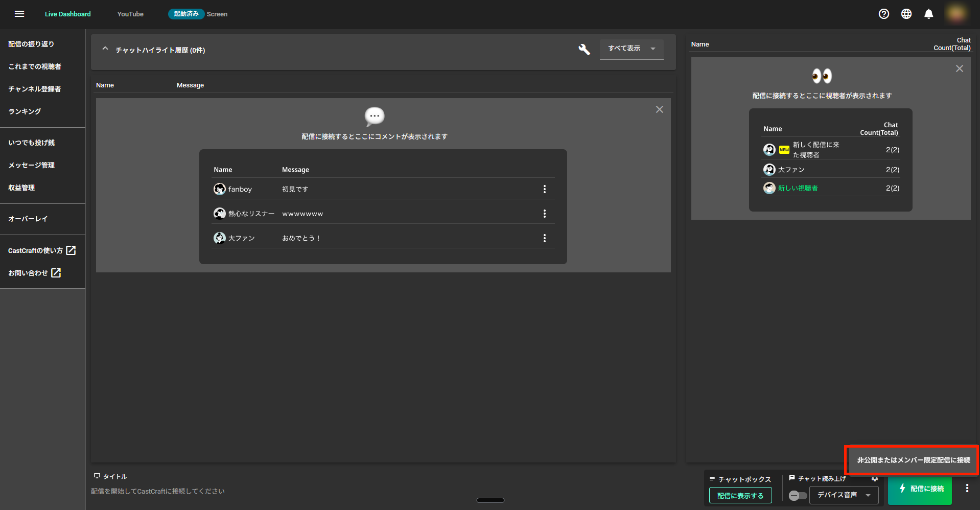Open いつでも投げ銭 in the sidebar

pyautogui.click(x=32, y=143)
